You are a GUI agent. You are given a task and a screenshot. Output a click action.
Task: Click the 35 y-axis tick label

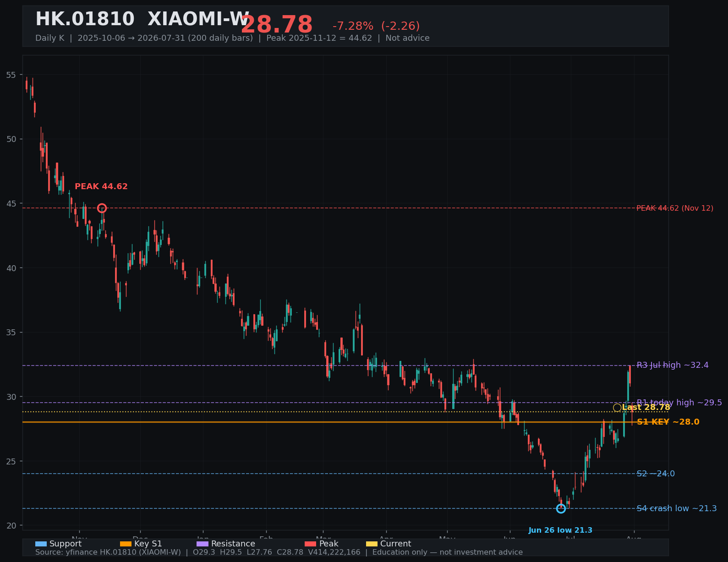[x=11, y=332]
